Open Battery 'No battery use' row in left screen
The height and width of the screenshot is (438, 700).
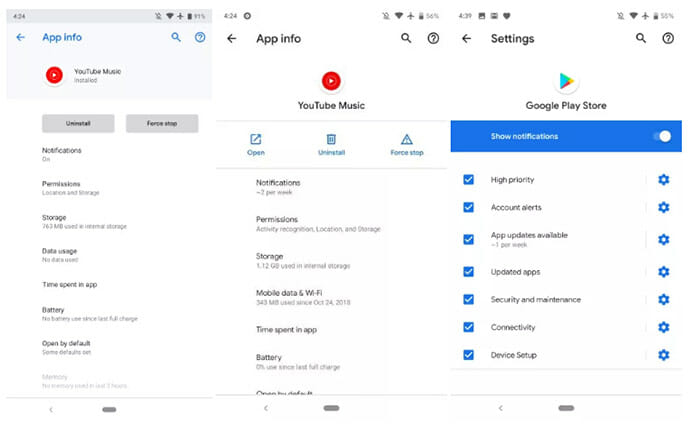pos(109,314)
